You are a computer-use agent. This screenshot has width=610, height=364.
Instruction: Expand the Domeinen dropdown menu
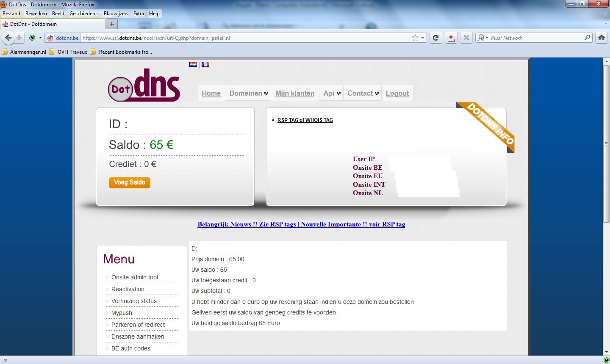[x=249, y=93]
